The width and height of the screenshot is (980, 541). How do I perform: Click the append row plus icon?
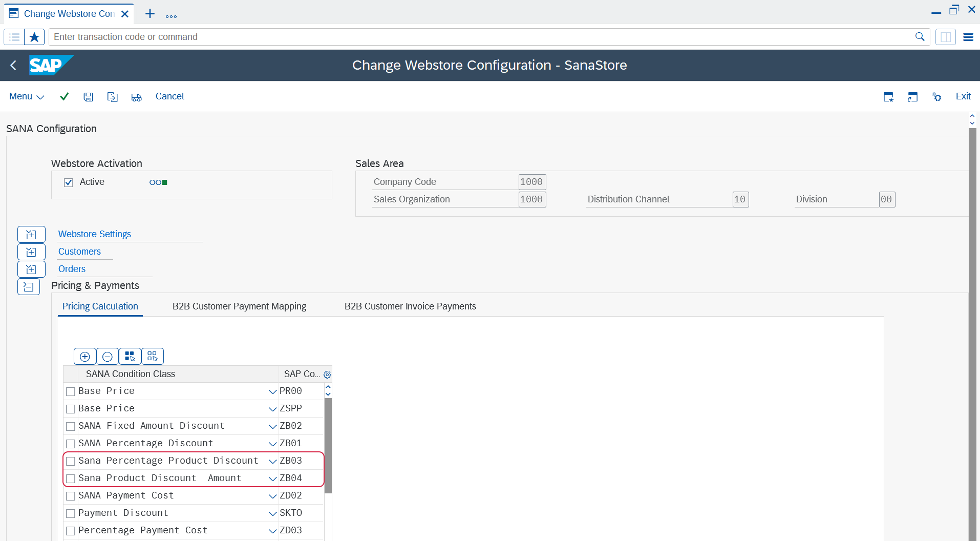tap(85, 357)
